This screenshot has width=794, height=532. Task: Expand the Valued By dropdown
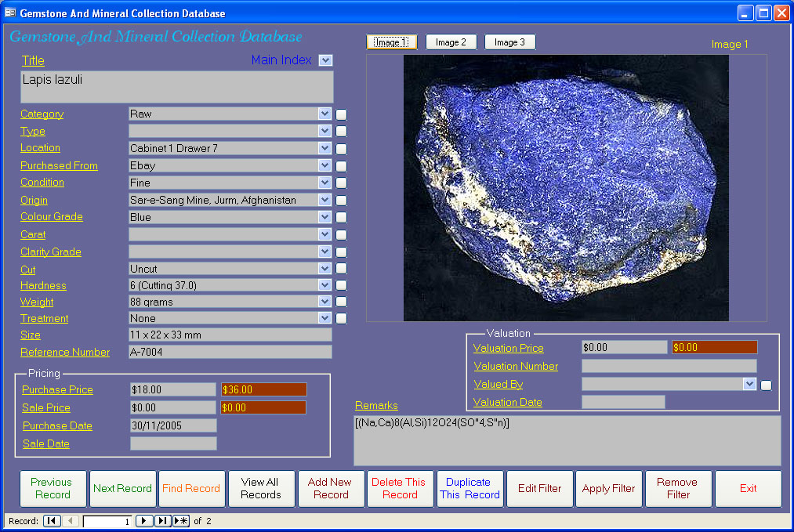pos(749,384)
